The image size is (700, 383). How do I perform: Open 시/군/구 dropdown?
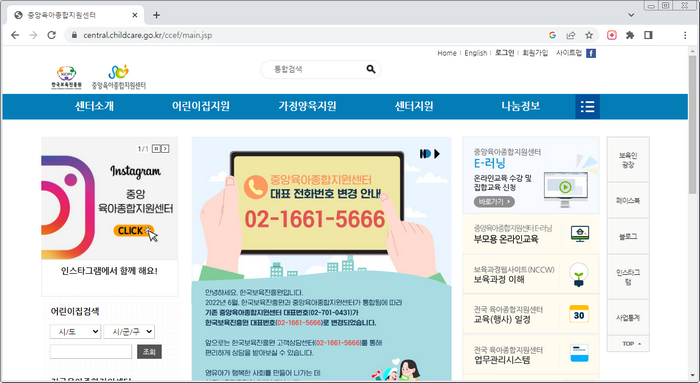click(x=129, y=332)
